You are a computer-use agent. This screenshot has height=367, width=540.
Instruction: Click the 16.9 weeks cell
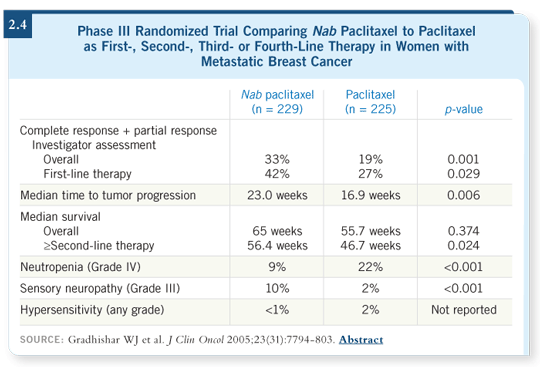coord(371,195)
